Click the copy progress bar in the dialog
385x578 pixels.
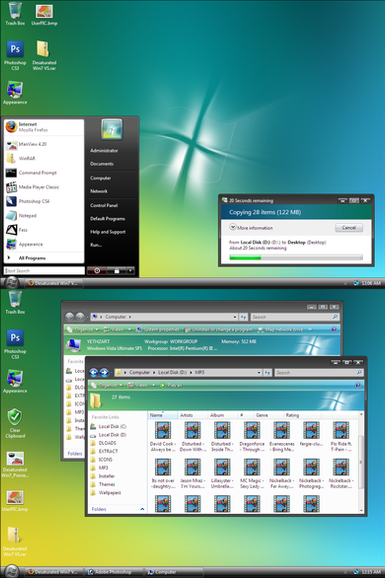tap(296, 258)
